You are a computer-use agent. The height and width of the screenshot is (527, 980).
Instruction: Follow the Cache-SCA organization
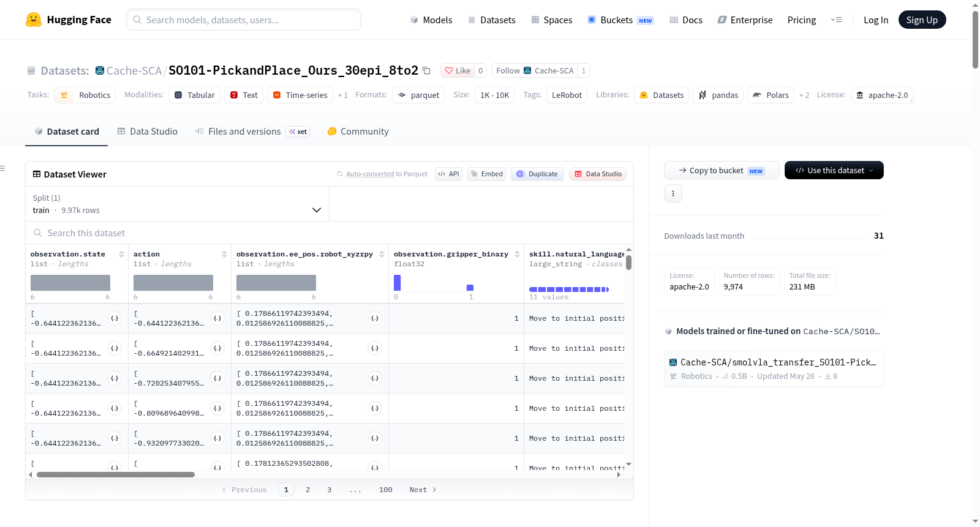pyautogui.click(x=535, y=70)
